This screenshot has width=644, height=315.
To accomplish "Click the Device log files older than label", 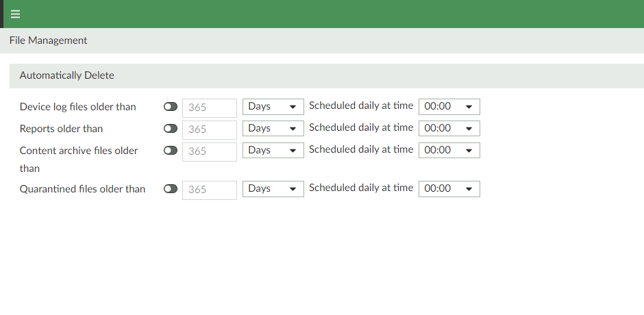I will 78,107.
